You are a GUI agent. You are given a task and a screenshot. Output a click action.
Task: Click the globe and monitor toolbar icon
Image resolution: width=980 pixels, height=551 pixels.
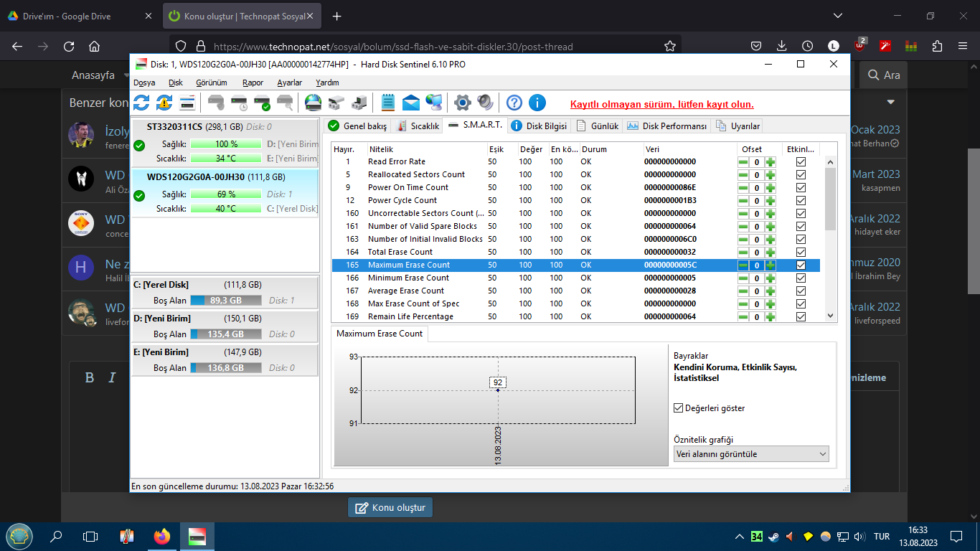434,103
